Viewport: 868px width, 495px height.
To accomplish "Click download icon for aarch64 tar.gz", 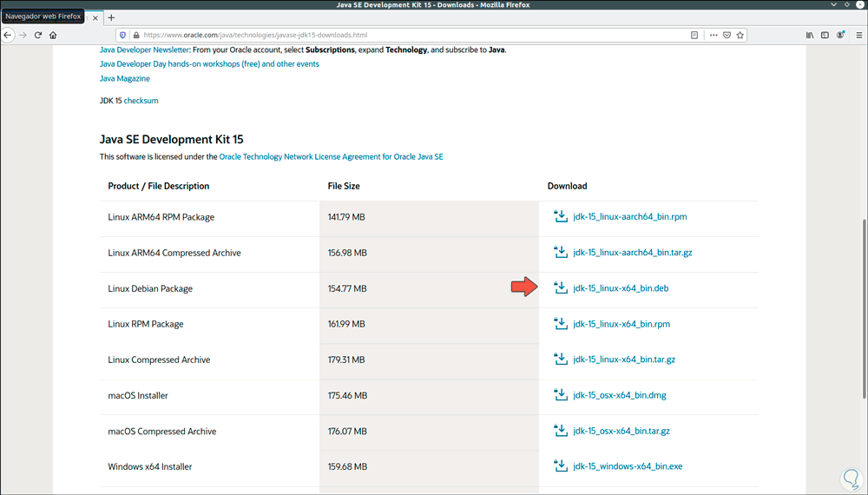I will [x=561, y=252].
